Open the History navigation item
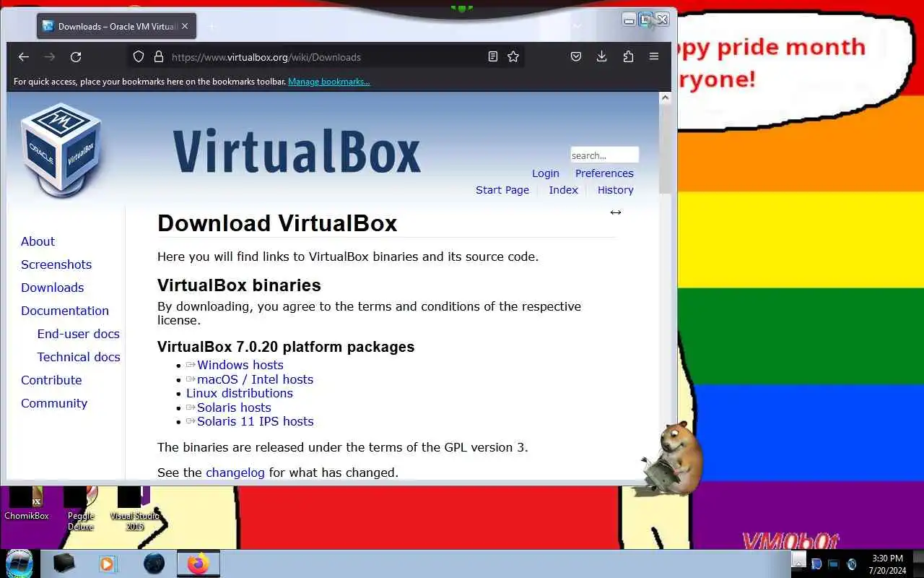This screenshot has height=578, width=924. coord(615,190)
